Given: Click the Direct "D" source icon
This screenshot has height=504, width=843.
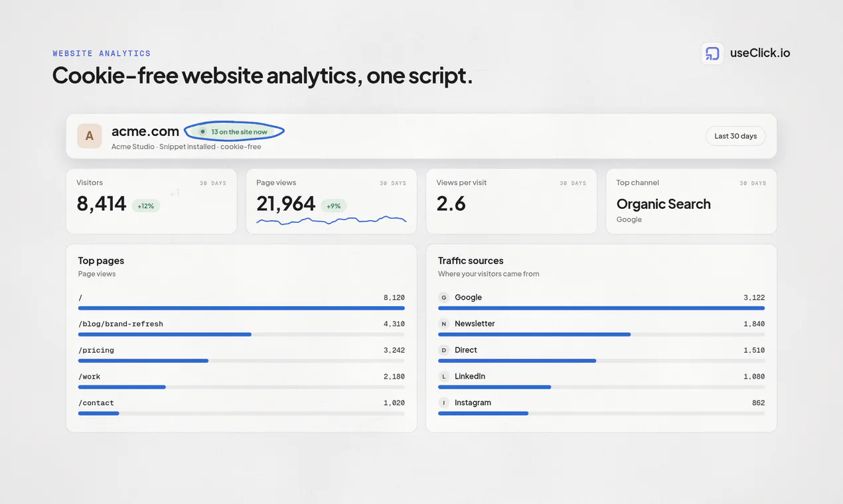Looking at the screenshot, I should click(444, 350).
